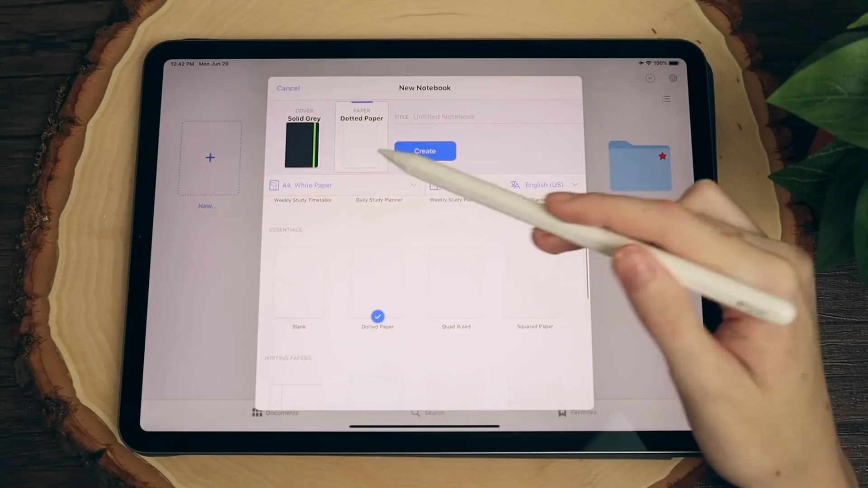Screen dimensions: 868x488
Task: Open the Weekly Study Timetable template
Action: (302, 200)
